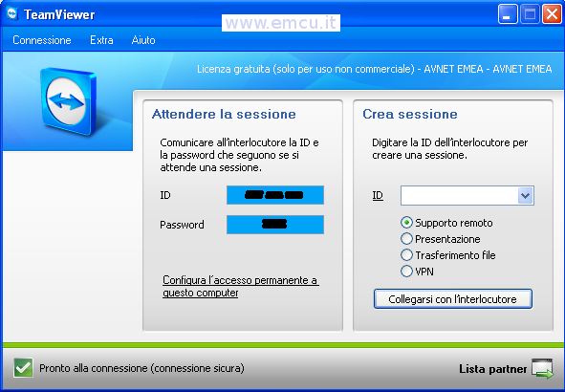565x392 pixels.
Task: Click the Licenza gratuita license text
Action: (x=375, y=69)
